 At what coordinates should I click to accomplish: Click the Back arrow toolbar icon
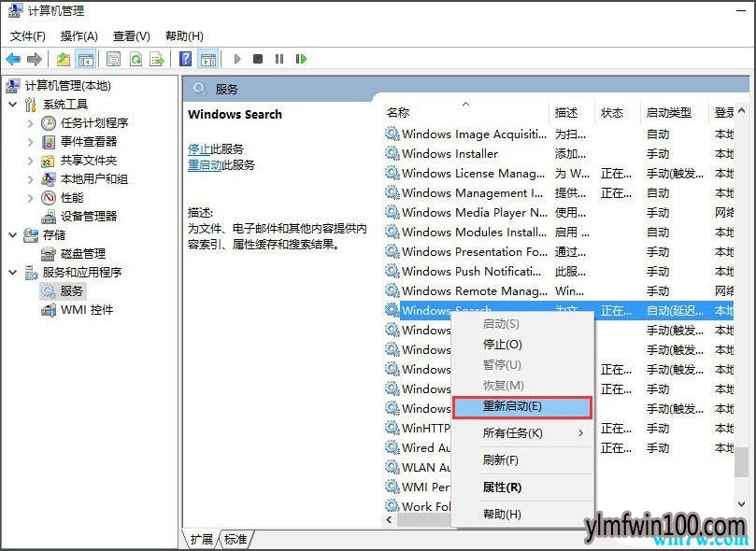(x=13, y=59)
